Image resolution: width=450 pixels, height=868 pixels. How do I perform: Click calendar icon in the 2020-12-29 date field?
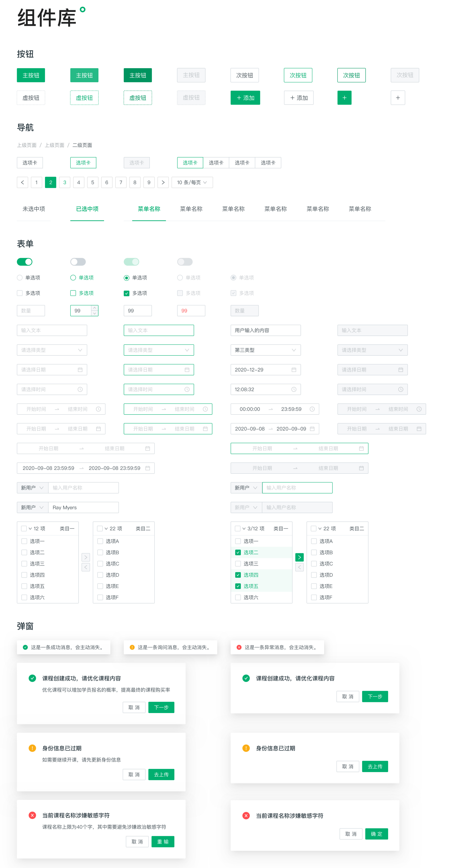[294, 370]
